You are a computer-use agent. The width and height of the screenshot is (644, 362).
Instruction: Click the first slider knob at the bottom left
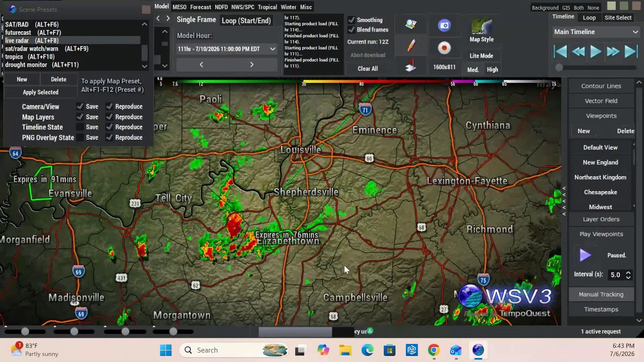[25, 331]
